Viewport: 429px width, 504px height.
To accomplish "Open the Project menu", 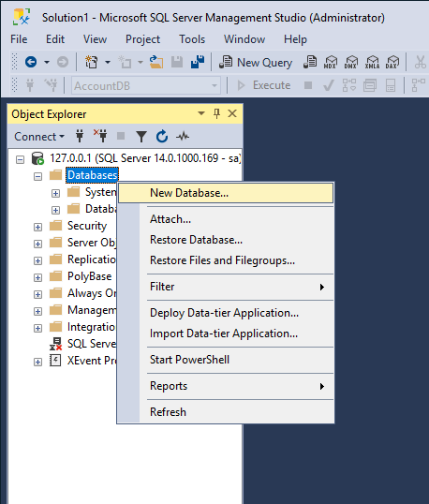I will pyautogui.click(x=142, y=39).
